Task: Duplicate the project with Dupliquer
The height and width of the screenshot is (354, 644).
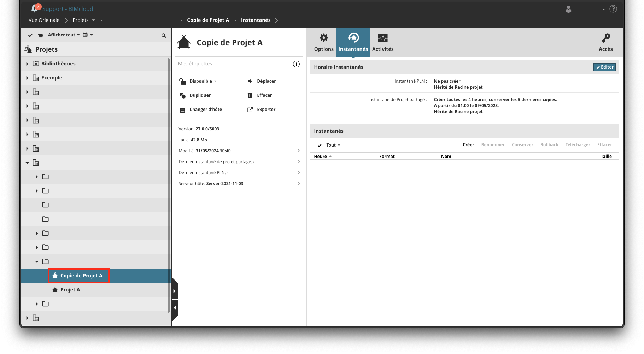Action: [x=200, y=95]
